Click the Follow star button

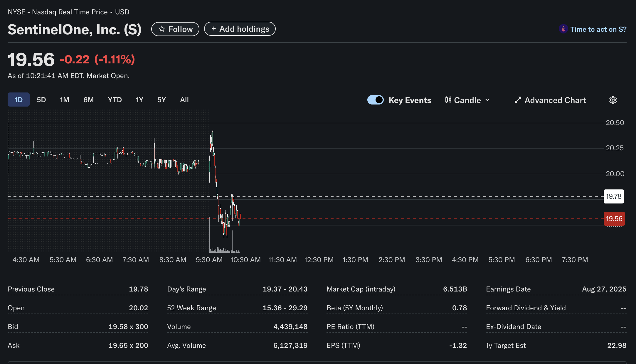(x=175, y=29)
